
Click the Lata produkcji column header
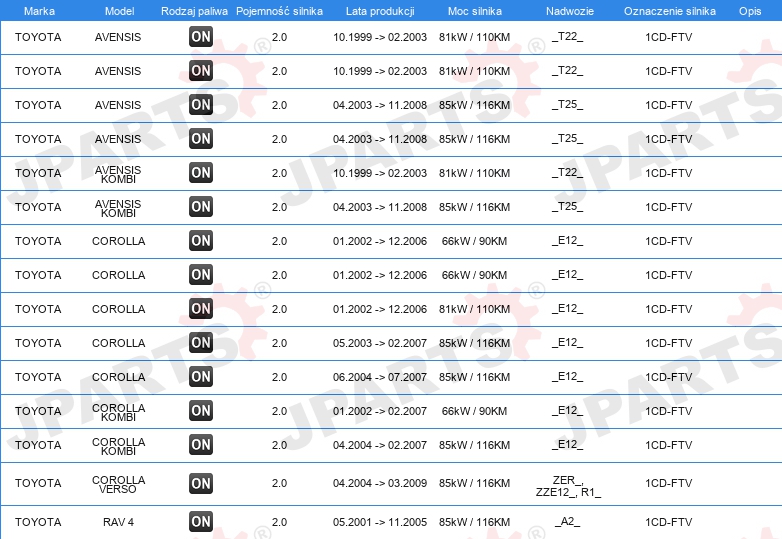(x=380, y=11)
